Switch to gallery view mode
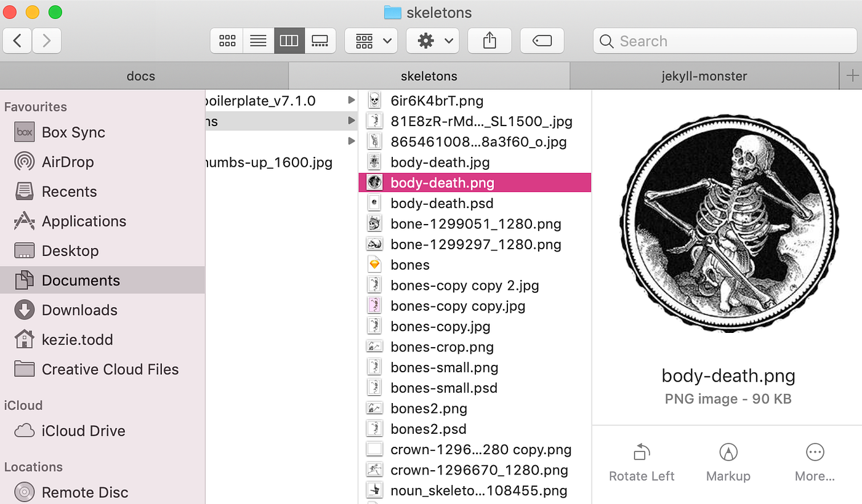 tap(320, 41)
